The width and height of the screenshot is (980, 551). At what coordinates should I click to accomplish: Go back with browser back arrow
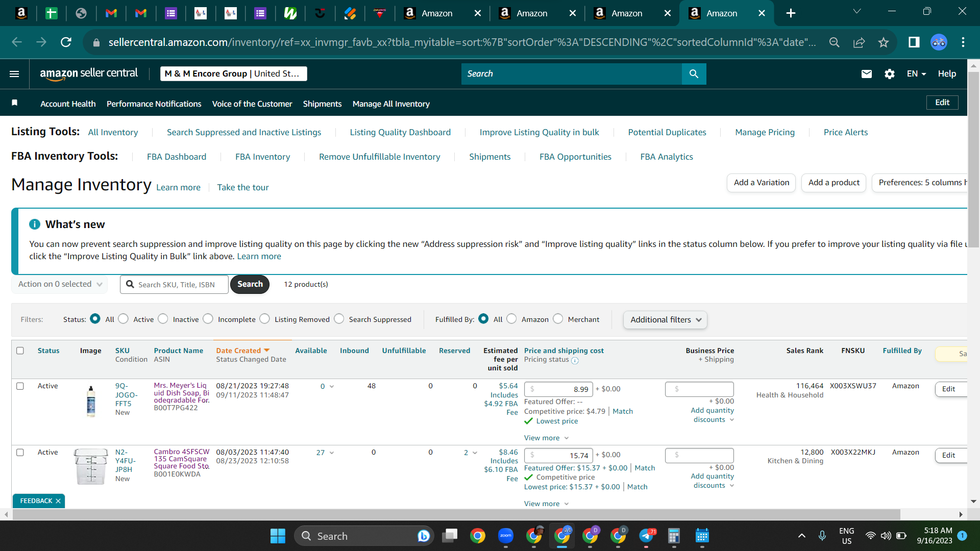[17, 42]
